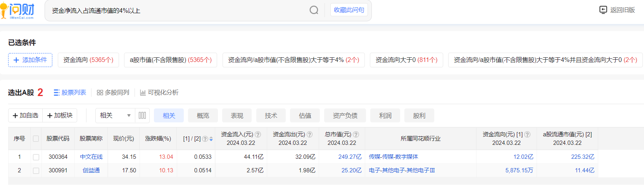Click outflow value 1.98亿
This screenshot has height=189, width=644.
[x=307, y=170]
